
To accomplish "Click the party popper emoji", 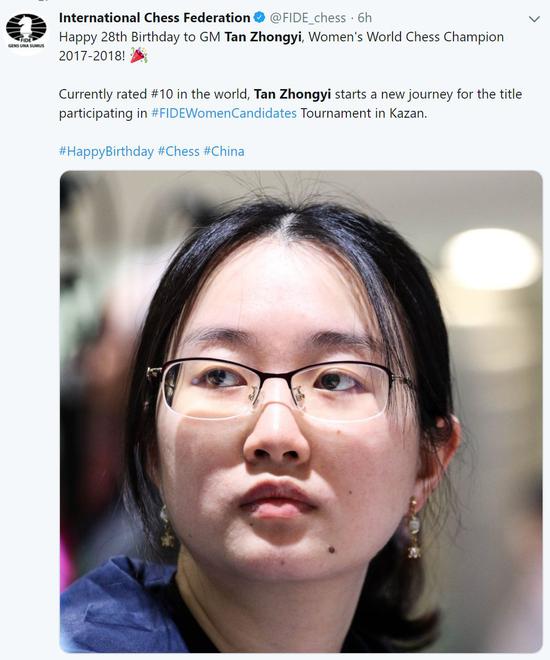I will click(138, 56).
